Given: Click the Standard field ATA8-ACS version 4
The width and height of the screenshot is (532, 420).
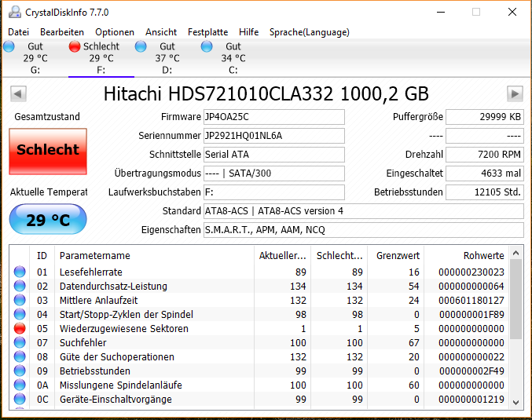Looking at the screenshot, I should point(364,211).
